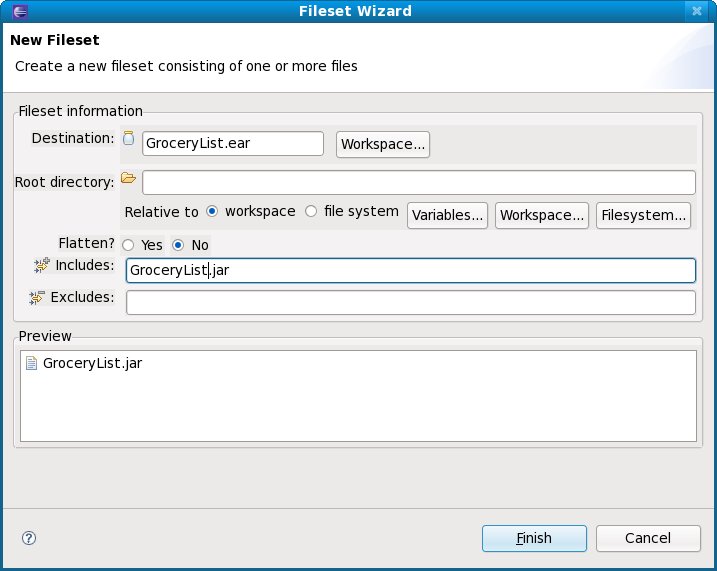Click the file icon next to GroceryList.jar in Preview
The height and width of the screenshot is (571, 717).
(x=31, y=363)
